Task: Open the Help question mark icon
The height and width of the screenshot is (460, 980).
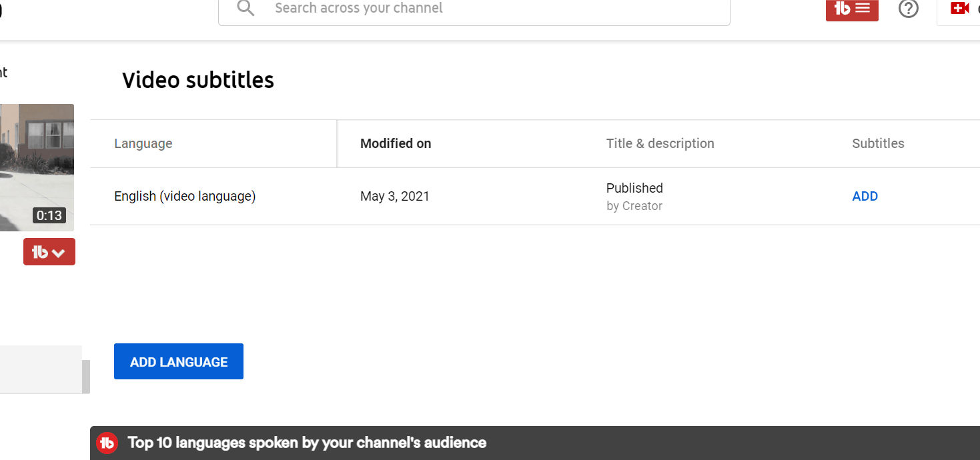Action: 908,9
